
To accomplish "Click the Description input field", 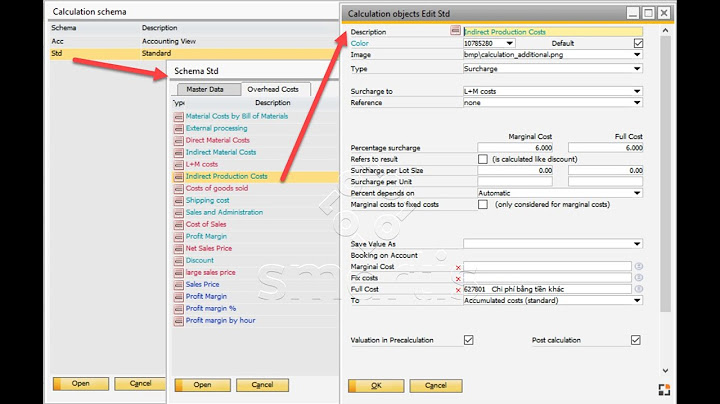I will pos(553,32).
